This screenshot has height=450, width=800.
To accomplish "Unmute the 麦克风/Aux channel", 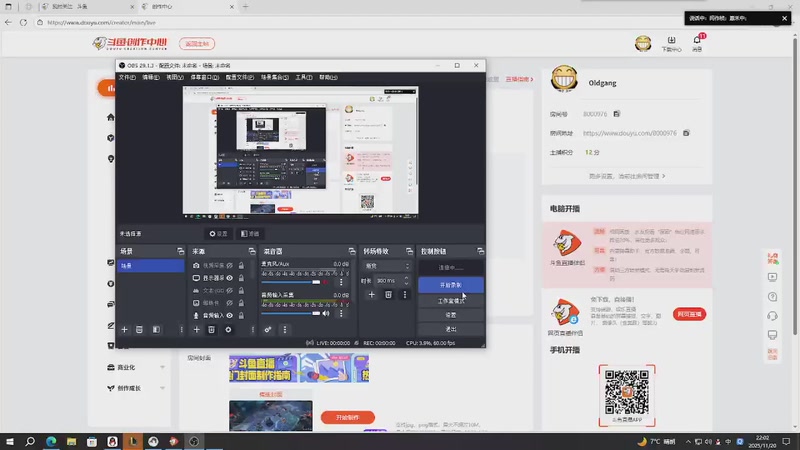I will [x=326, y=282].
